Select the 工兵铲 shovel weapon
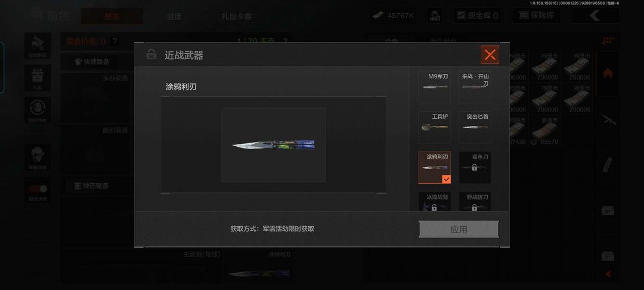The width and height of the screenshot is (644, 290). [435, 127]
